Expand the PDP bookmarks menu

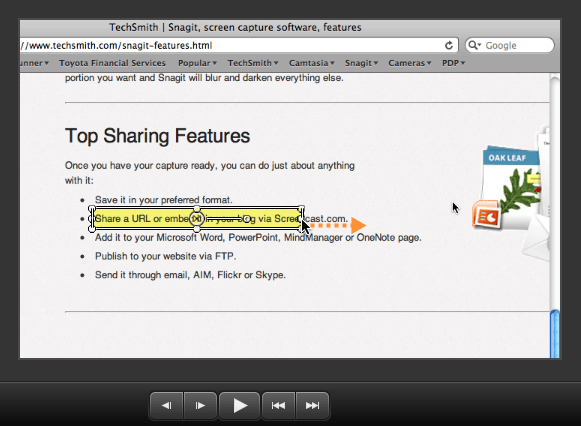click(x=453, y=63)
